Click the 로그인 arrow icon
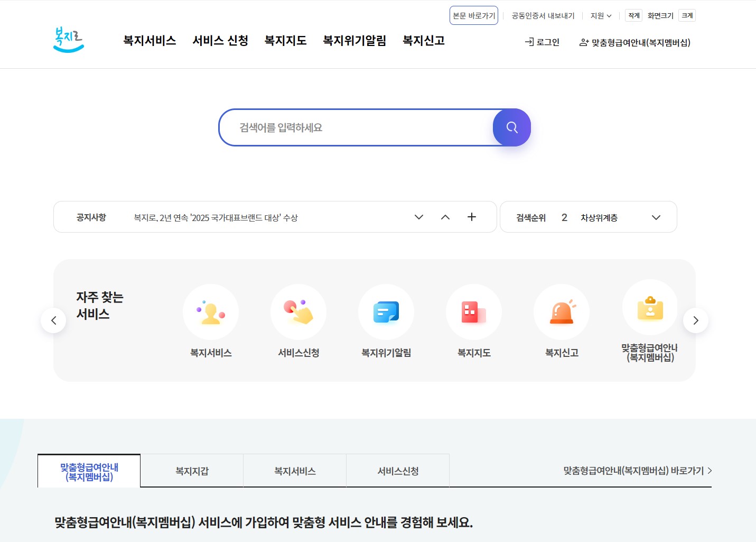Image resolution: width=756 pixels, height=542 pixels. 529,42
